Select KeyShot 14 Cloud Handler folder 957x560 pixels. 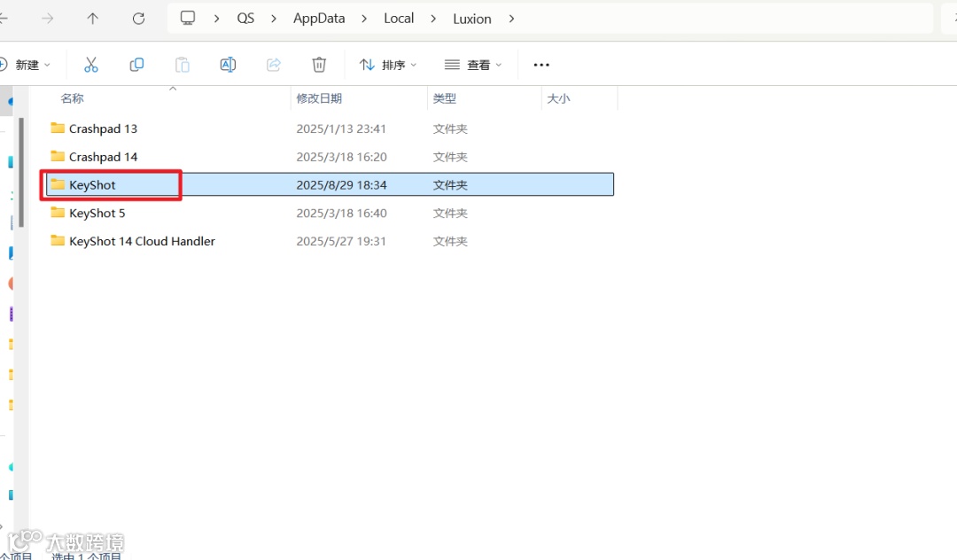[x=142, y=241]
